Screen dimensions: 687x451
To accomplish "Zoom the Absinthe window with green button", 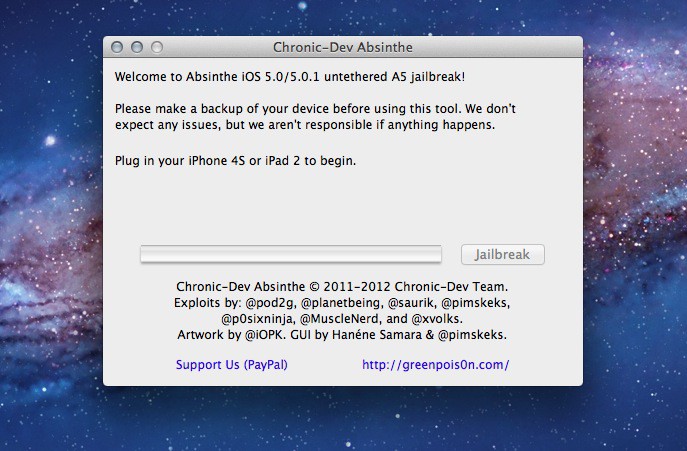I will [156, 47].
